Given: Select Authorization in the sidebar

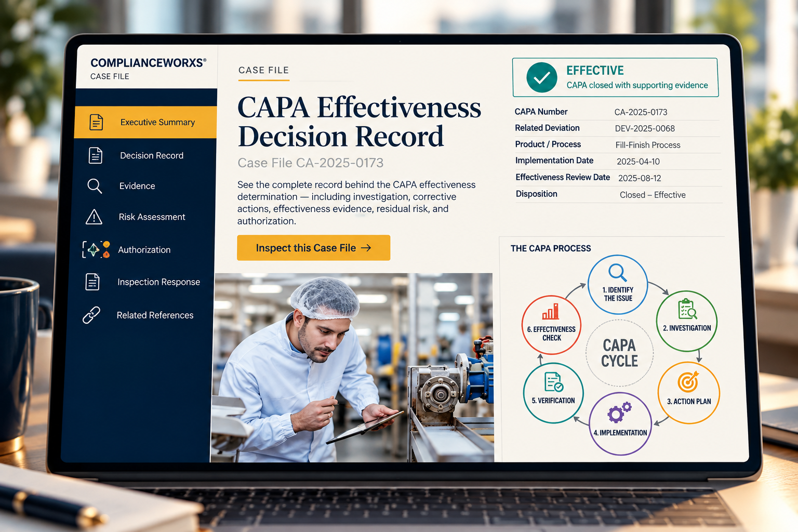Looking at the screenshot, I should point(143,250).
